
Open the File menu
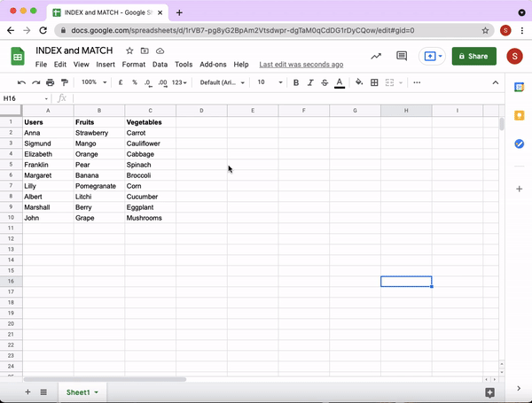[x=41, y=65]
